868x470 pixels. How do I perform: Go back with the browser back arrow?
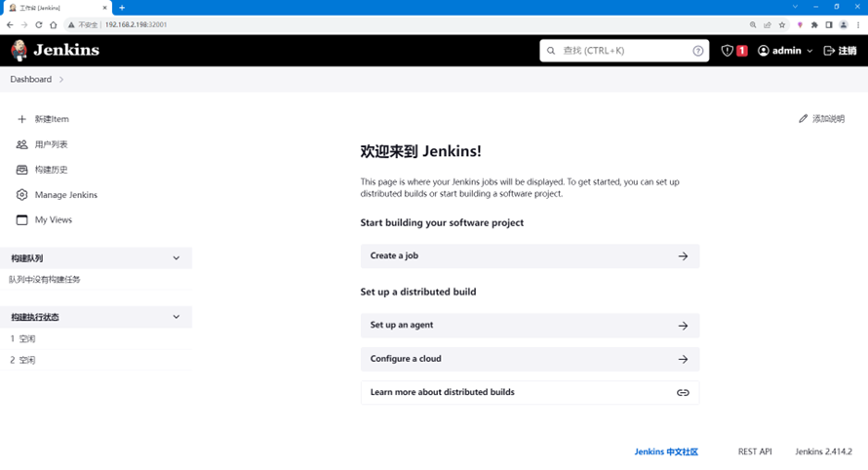[x=10, y=25]
